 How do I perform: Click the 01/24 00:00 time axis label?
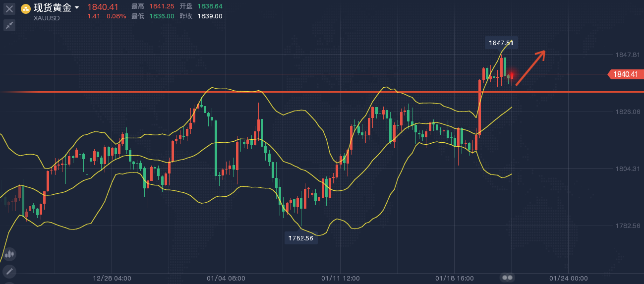coord(568,278)
